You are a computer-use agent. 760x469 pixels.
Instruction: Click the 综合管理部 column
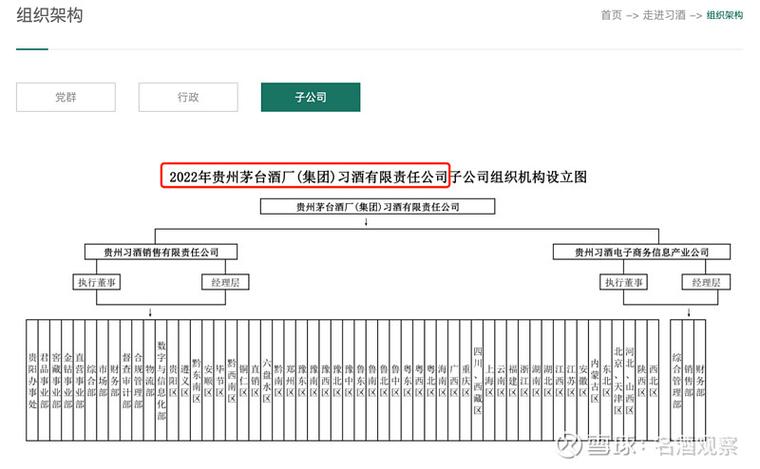point(677,380)
